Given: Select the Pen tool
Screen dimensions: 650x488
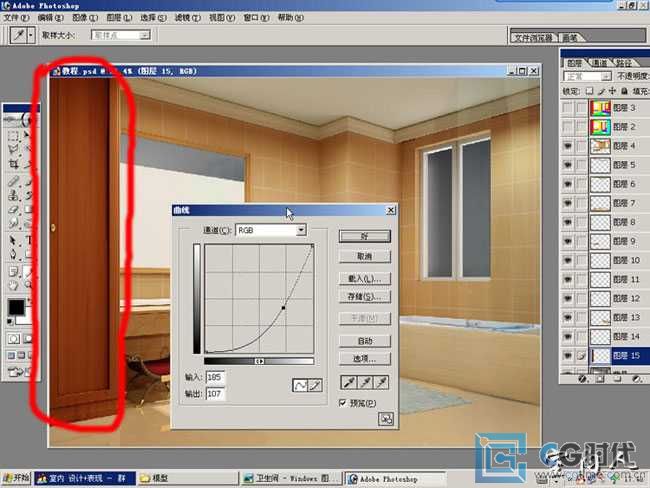Looking at the screenshot, I should pyautogui.click(x=13, y=254).
